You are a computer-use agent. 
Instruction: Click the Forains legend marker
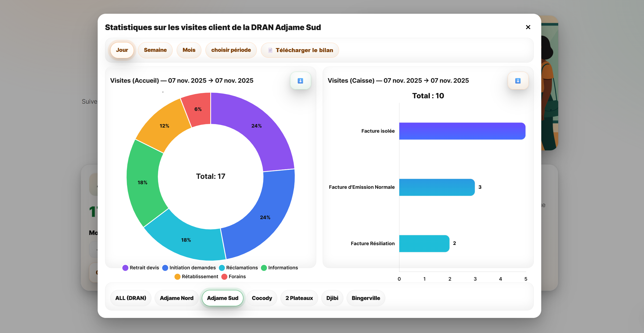(x=224, y=277)
